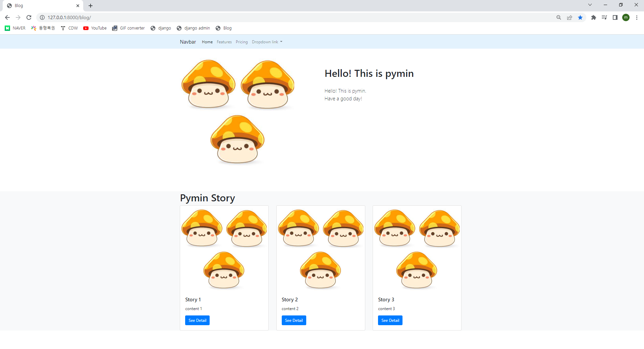Open the django bookmark

(x=161, y=28)
